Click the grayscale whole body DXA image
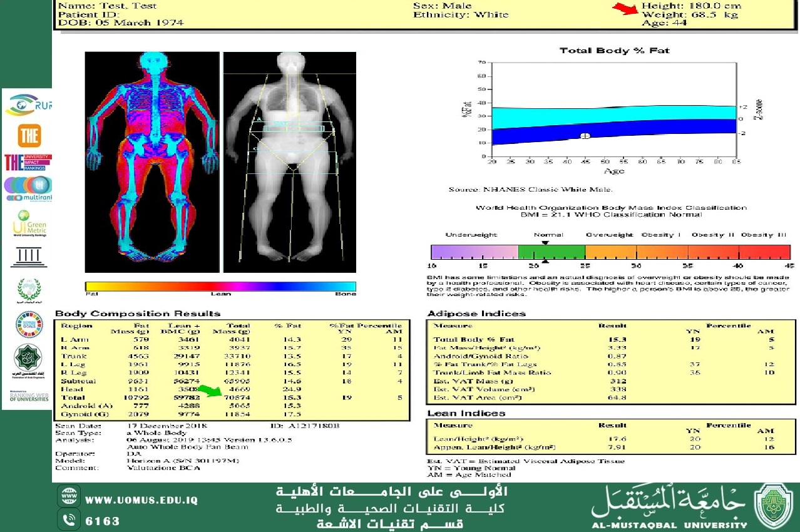 tap(289, 162)
